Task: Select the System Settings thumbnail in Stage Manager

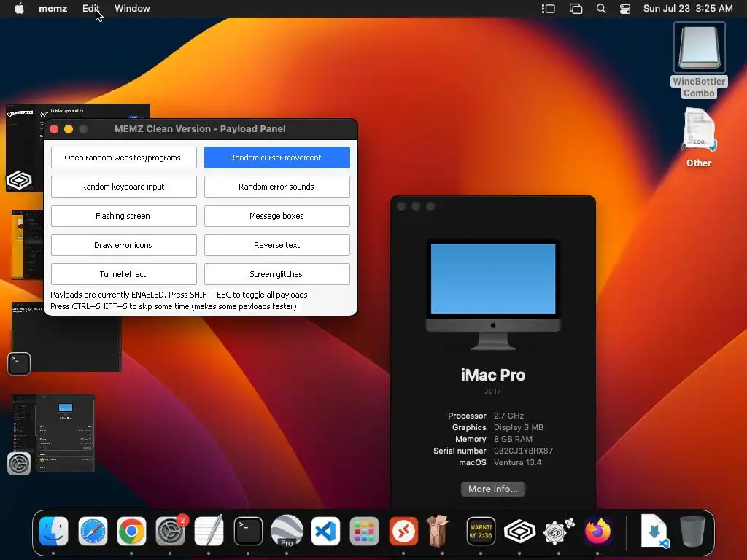Action: 53,433
